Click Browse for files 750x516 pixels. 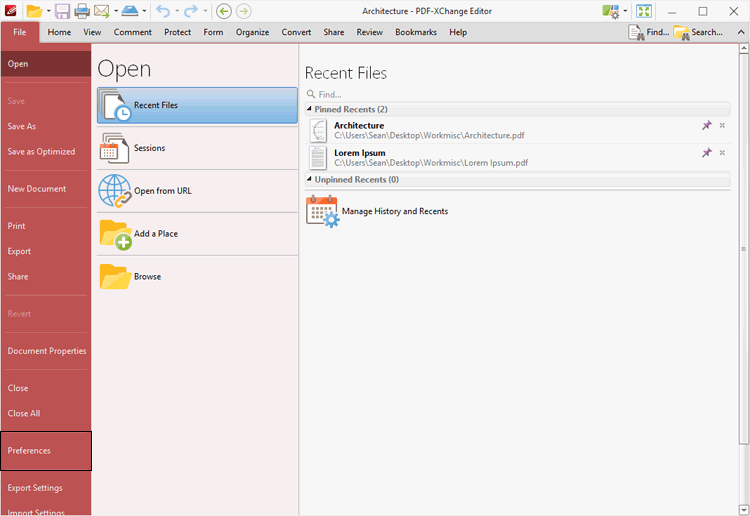(197, 276)
